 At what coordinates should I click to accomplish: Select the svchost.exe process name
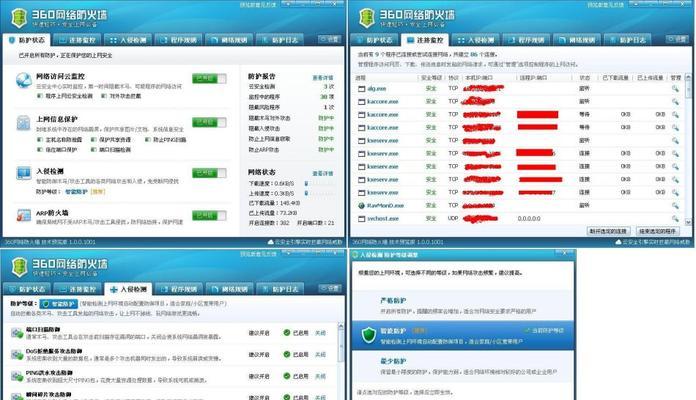(383, 218)
